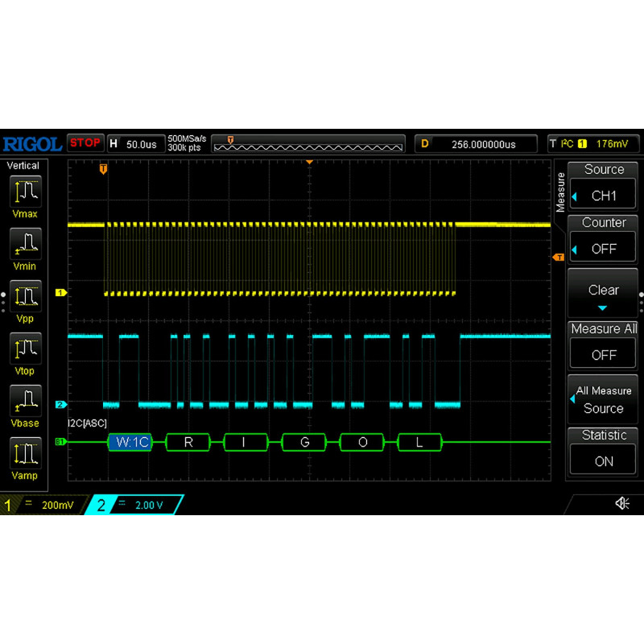Click the RIGOL logo
The image size is (644, 644).
click(34, 142)
